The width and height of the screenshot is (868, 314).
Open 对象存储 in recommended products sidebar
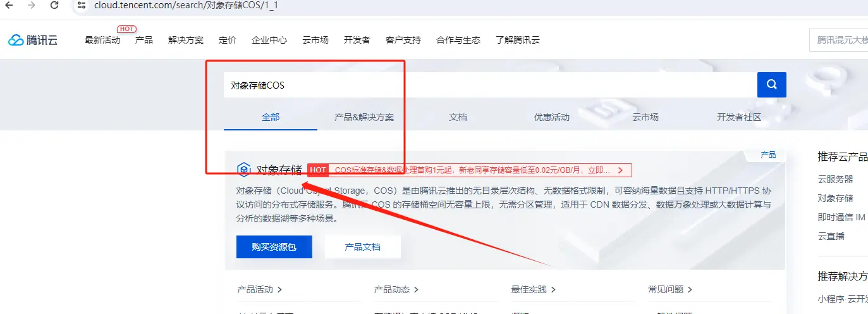click(835, 198)
